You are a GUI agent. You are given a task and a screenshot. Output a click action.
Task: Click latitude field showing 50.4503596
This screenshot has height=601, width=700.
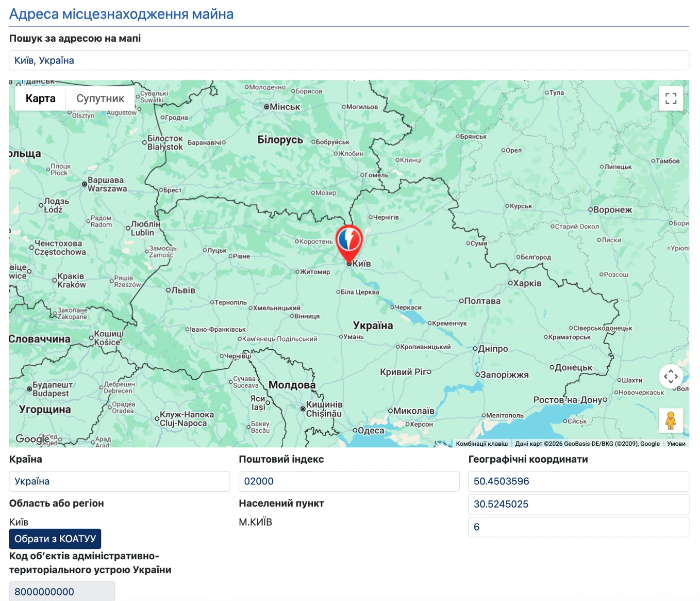[x=578, y=481]
